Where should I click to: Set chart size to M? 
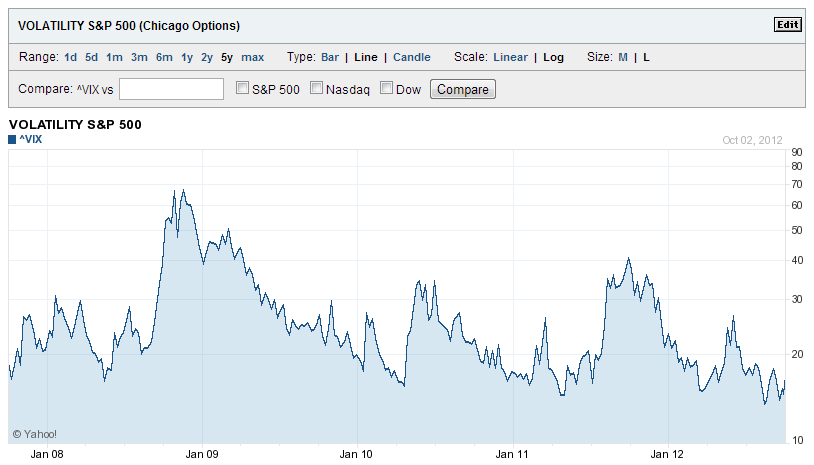(623, 57)
